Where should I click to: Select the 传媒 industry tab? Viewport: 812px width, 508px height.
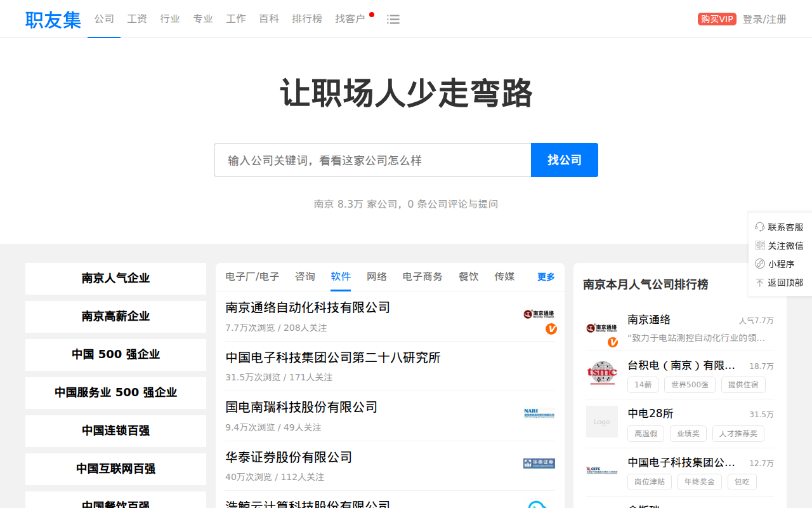point(505,276)
